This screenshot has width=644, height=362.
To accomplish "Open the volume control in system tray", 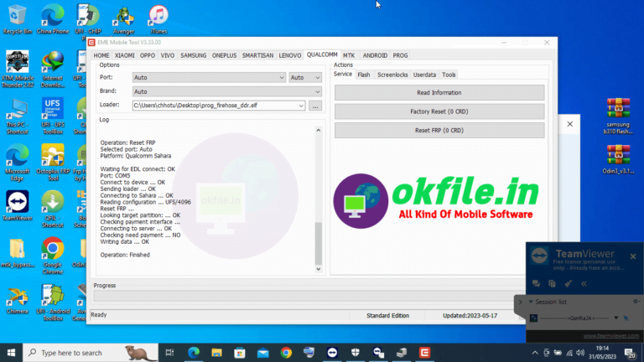I will (x=580, y=353).
